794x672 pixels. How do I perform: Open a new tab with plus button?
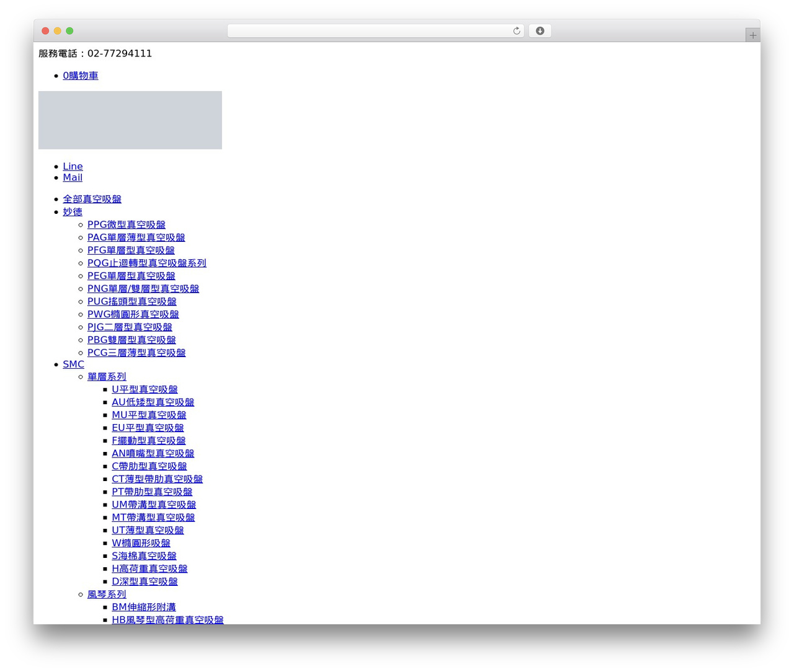pos(752,35)
